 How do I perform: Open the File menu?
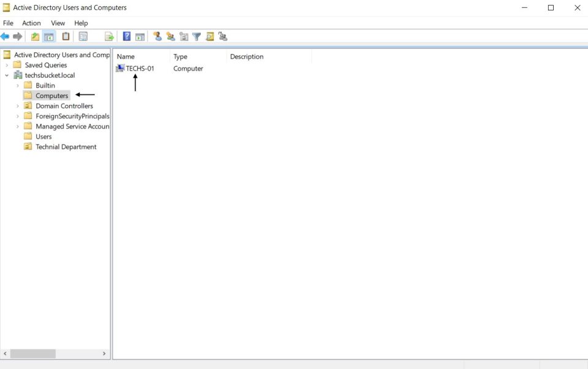click(x=8, y=23)
